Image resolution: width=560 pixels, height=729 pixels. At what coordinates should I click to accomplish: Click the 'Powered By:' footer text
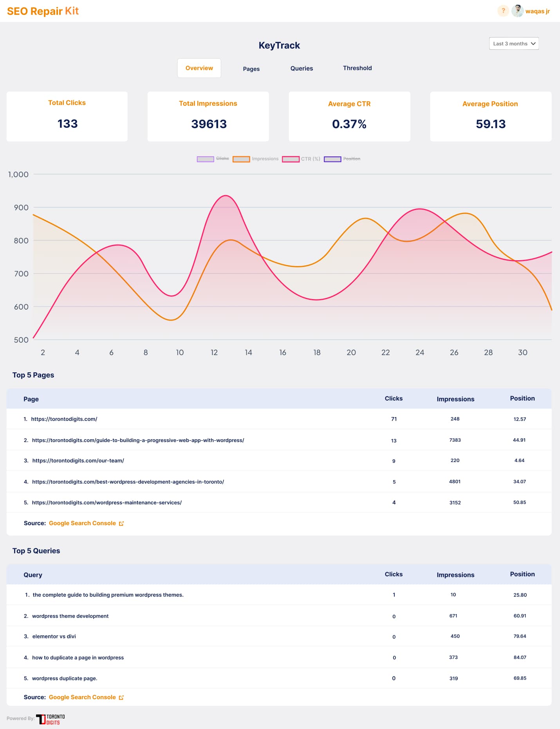click(x=21, y=718)
